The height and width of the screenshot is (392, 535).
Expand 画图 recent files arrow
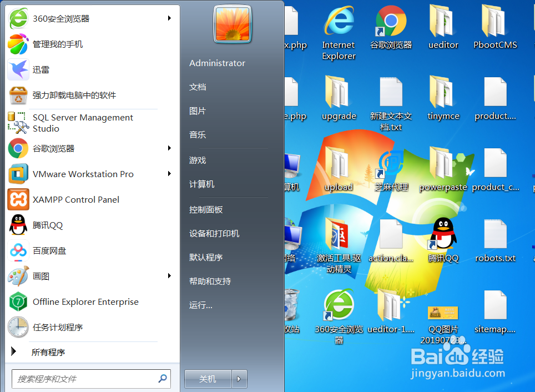point(169,275)
